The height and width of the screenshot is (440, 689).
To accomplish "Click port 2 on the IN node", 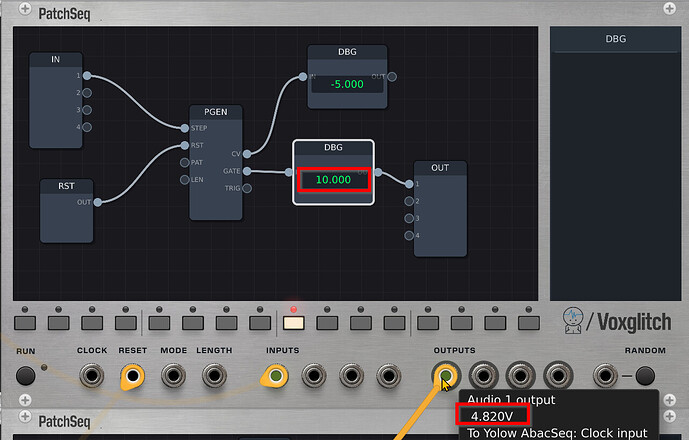I will click(x=87, y=93).
